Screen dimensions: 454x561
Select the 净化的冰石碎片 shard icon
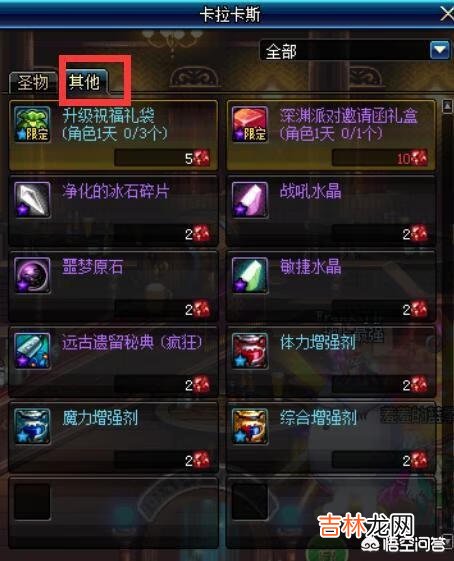(x=32, y=200)
